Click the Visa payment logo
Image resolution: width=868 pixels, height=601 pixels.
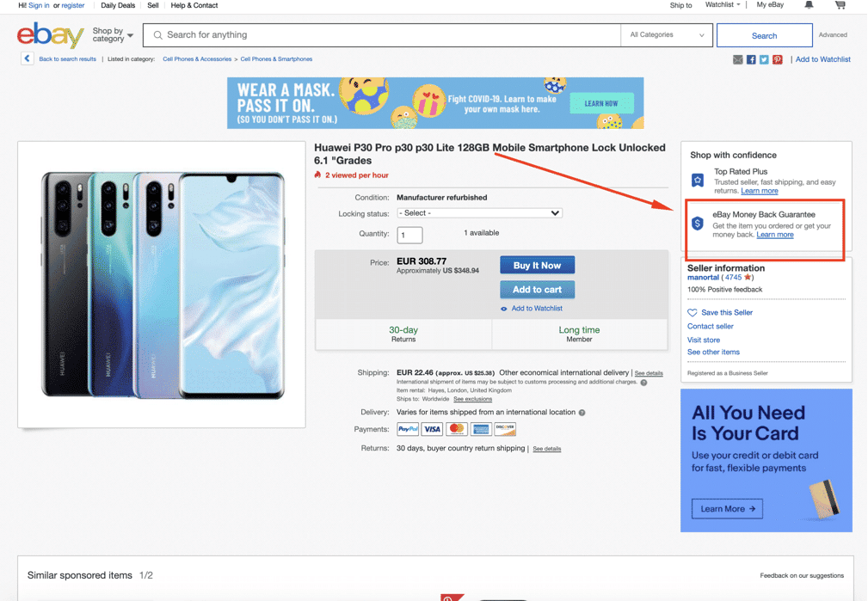[433, 429]
